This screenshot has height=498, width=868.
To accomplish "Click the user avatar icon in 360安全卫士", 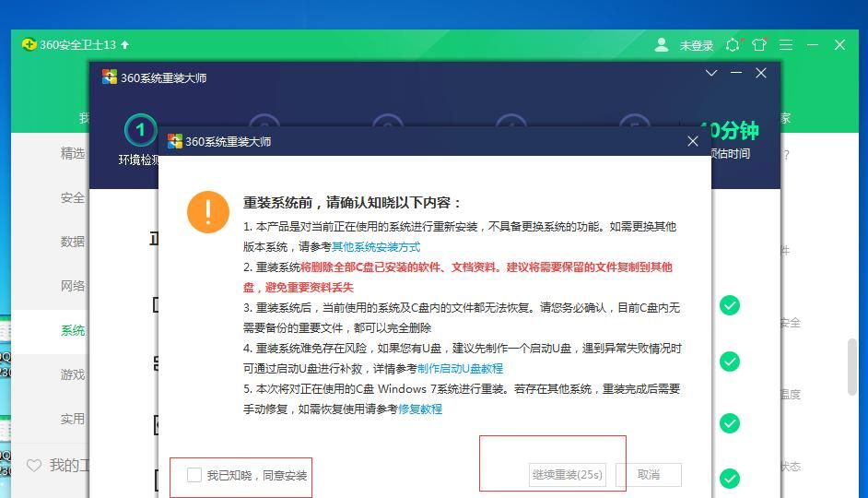I will click(661, 45).
